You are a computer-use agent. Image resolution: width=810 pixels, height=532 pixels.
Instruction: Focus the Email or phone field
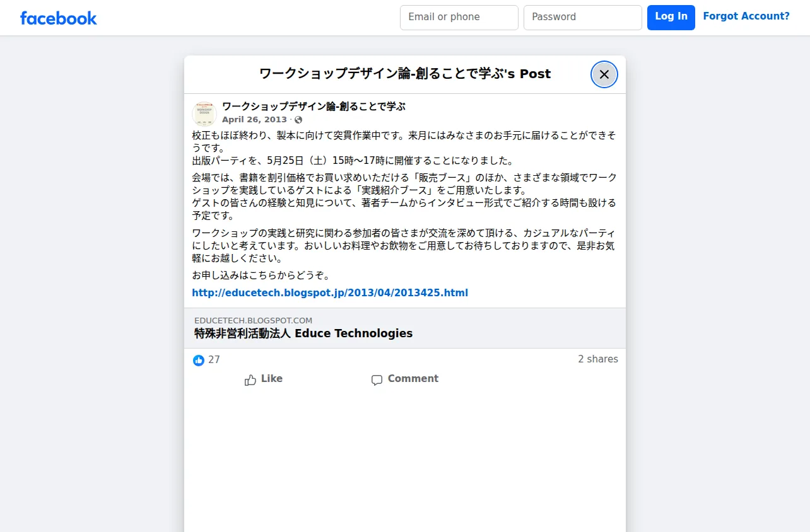[459, 18]
